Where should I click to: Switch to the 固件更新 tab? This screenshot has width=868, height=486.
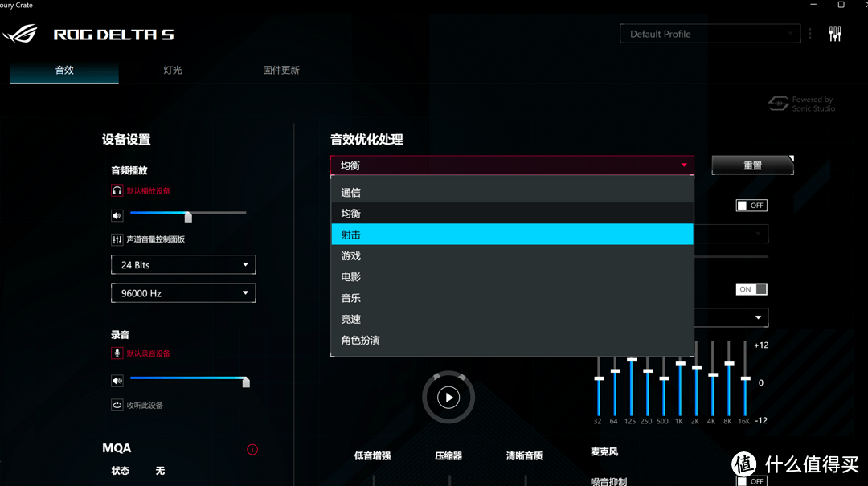pyautogui.click(x=280, y=71)
